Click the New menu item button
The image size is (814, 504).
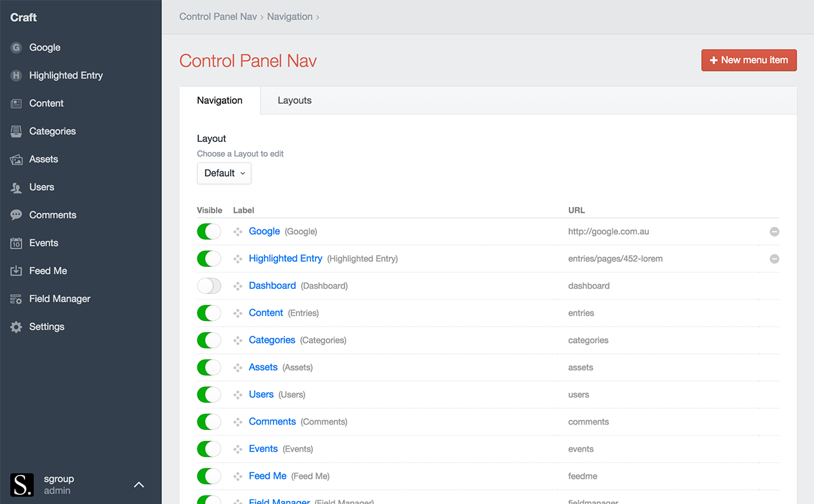click(x=749, y=60)
